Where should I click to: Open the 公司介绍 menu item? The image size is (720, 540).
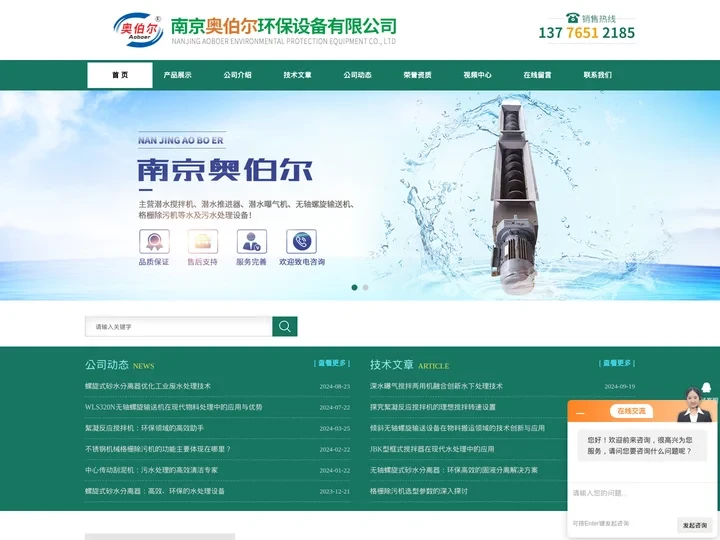point(237,75)
